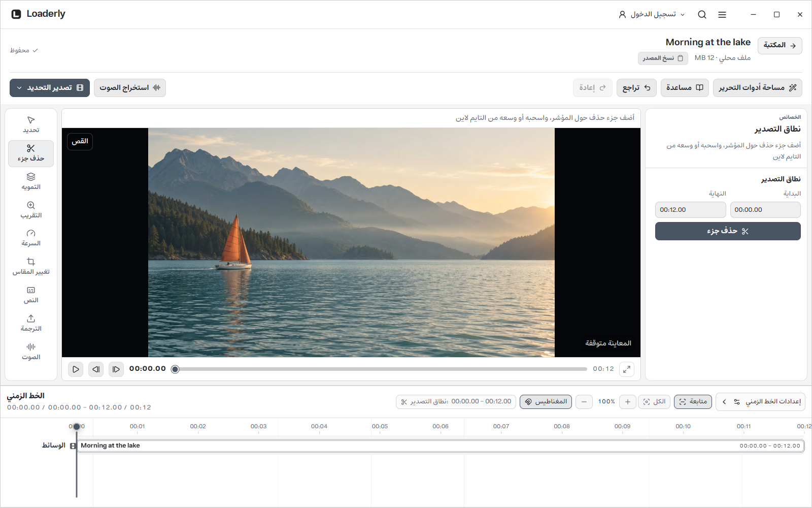Toggle المغناطيس magnet snapping
The height and width of the screenshot is (508, 812).
[x=546, y=402]
